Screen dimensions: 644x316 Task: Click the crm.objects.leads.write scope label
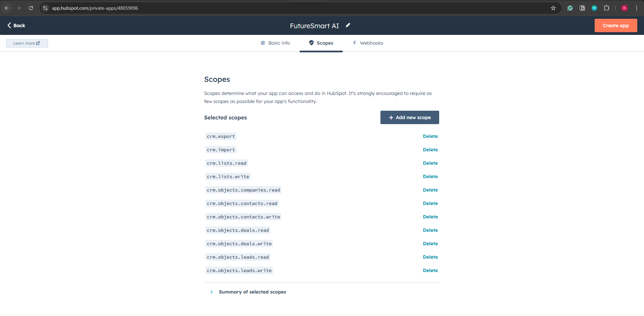pyautogui.click(x=239, y=270)
